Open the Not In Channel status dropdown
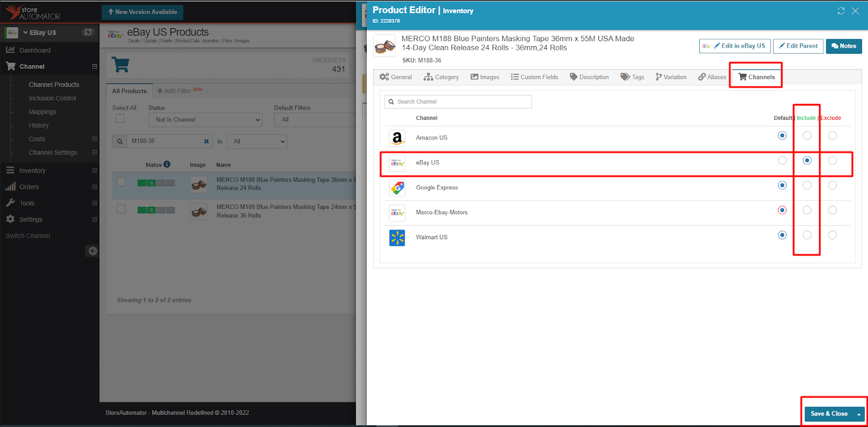868x427 pixels. coord(205,120)
